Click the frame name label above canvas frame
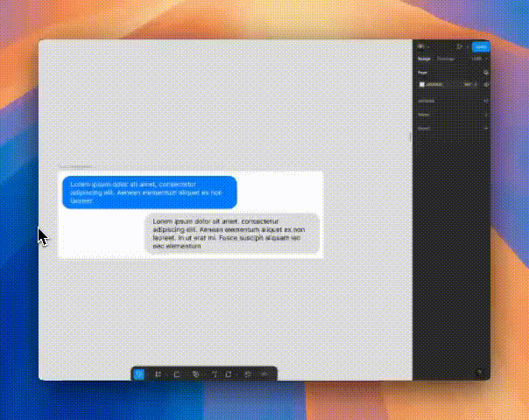 [x=75, y=166]
